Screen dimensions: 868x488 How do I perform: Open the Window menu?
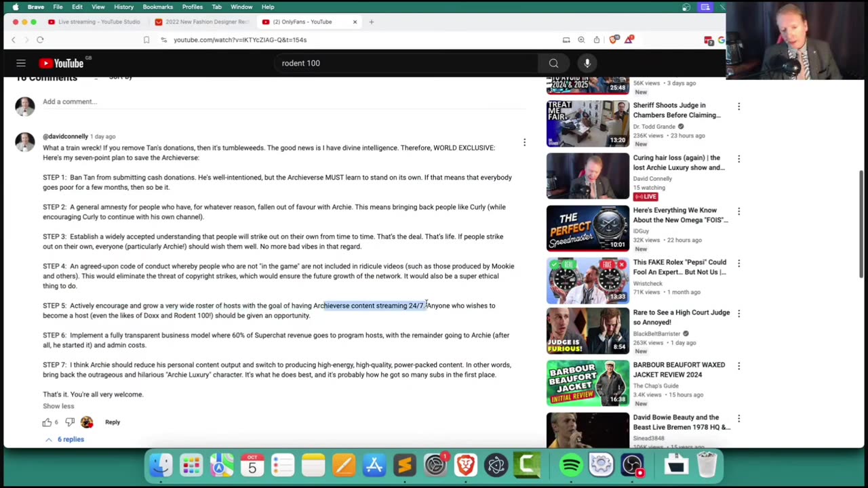241,7
